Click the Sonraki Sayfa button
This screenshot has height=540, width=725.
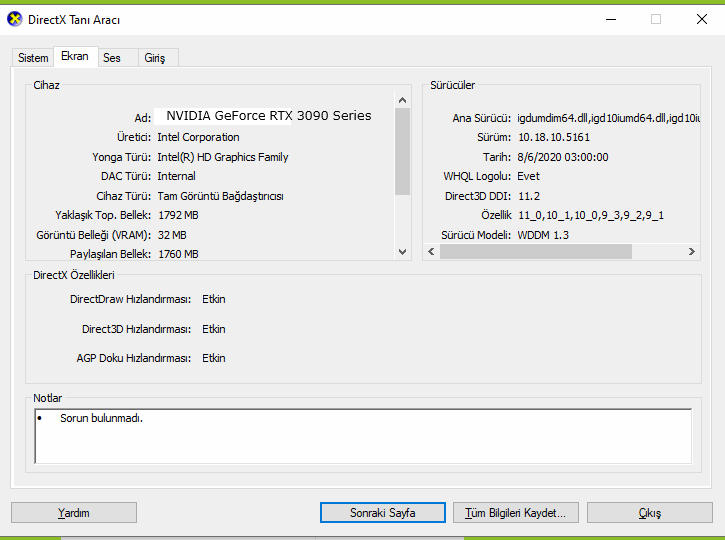click(383, 513)
